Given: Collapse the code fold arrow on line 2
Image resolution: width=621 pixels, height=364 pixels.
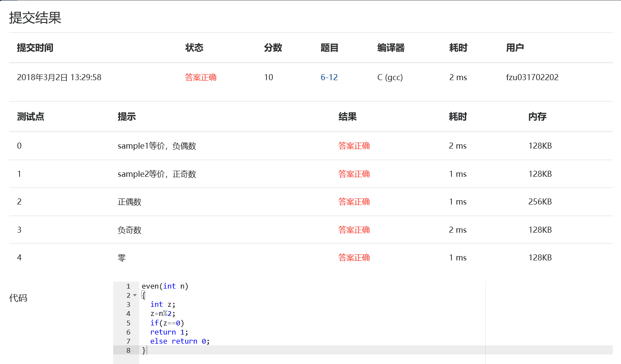Looking at the screenshot, I should tap(134, 296).
